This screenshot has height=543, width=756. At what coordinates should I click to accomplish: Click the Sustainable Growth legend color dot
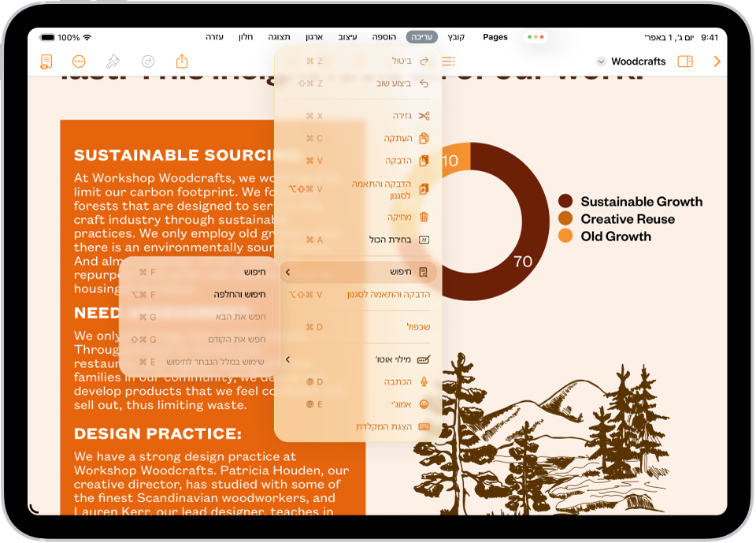coord(565,201)
